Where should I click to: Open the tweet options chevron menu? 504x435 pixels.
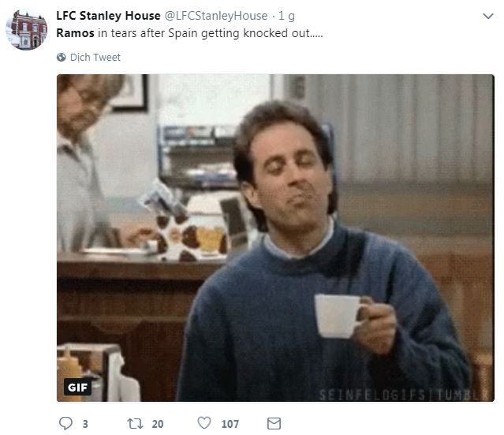[488, 16]
